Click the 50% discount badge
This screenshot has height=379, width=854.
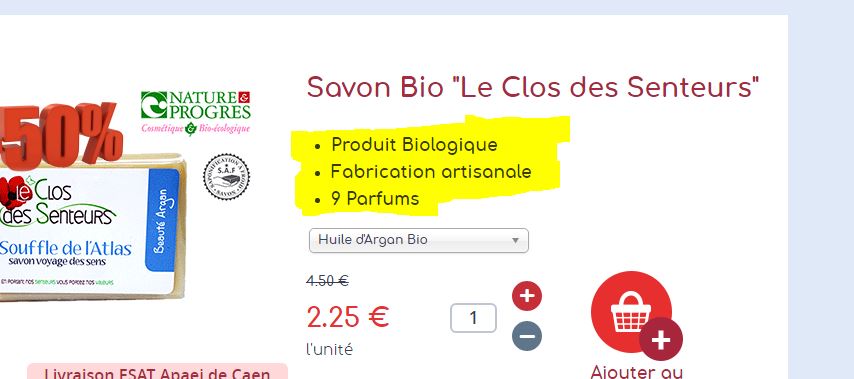[60, 135]
